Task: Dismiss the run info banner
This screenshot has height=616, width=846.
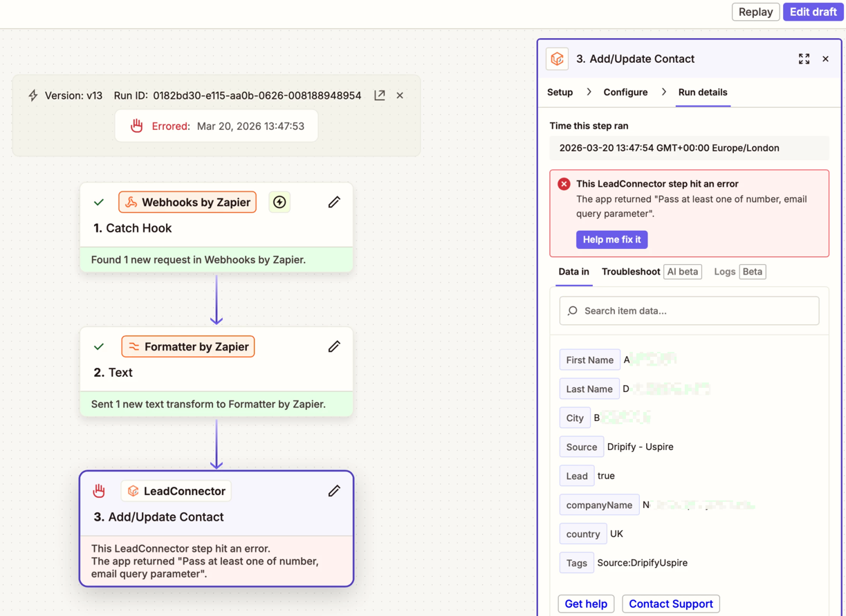Action: pyautogui.click(x=400, y=95)
